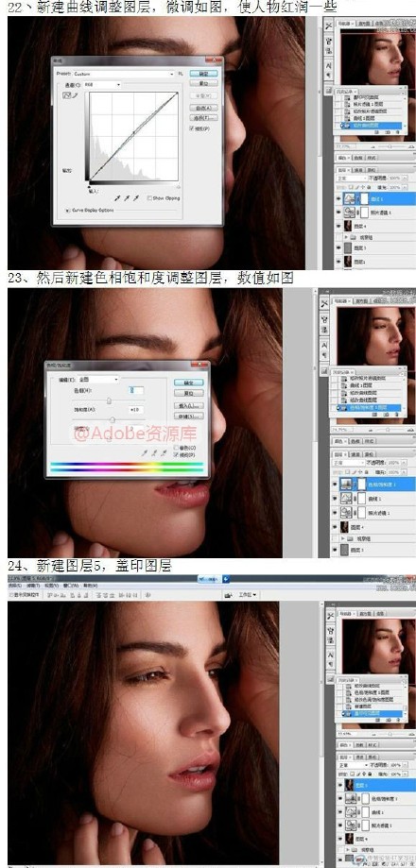Open the Edit (编辑) Master dropdown in Hue/Saturation
416x868 pixels.
(98, 380)
